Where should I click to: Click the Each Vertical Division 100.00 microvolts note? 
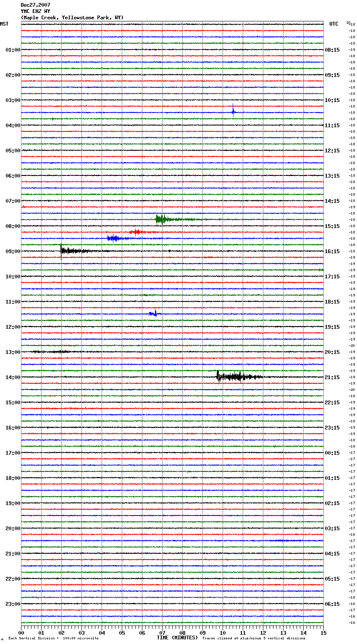pyautogui.click(x=53, y=638)
